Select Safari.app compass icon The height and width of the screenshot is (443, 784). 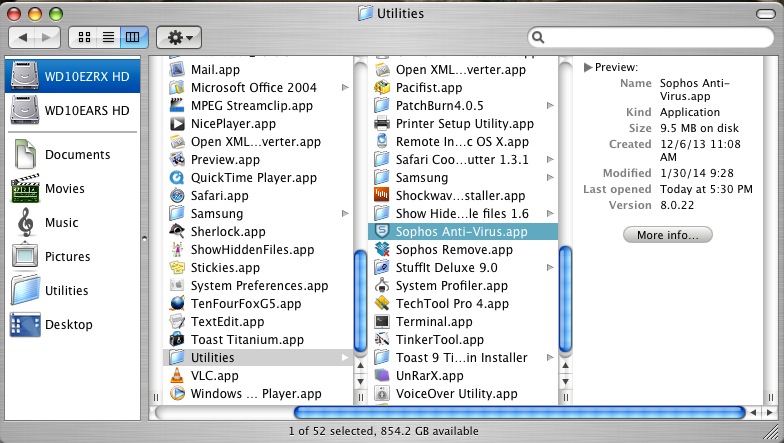(x=177, y=196)
